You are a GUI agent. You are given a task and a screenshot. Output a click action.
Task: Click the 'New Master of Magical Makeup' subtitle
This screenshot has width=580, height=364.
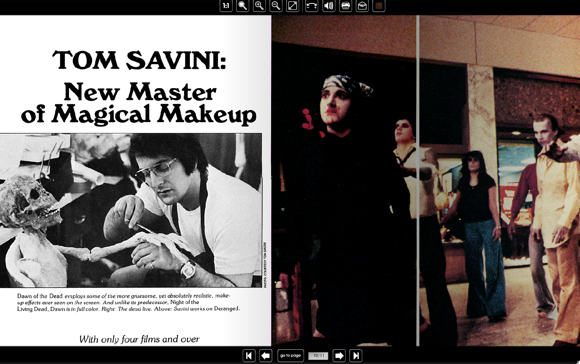point(139,103)
